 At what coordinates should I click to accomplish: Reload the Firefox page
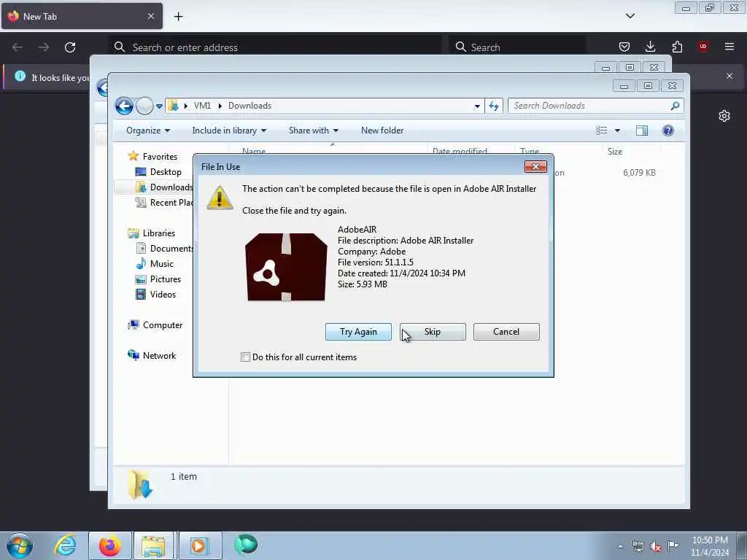pyautogui.click(x=70, y=47)
